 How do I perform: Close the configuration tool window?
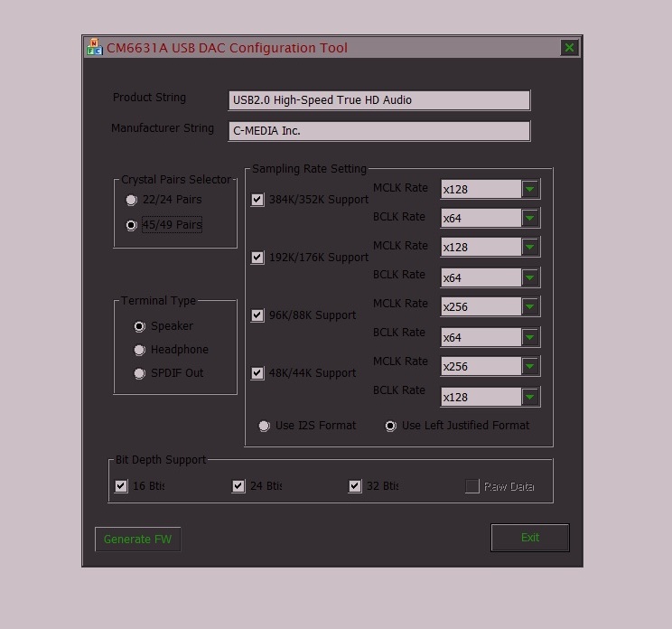click(569, 48)
